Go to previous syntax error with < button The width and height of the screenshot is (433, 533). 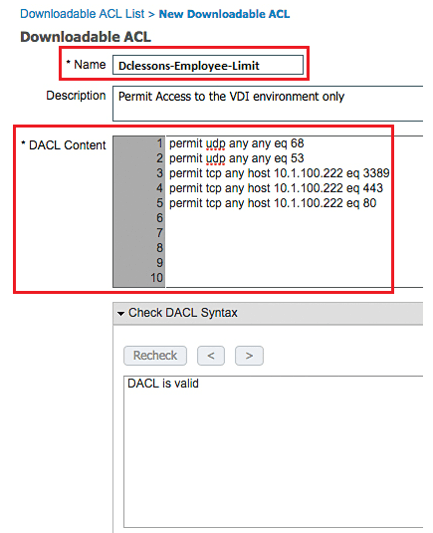(x=211, y=356)
